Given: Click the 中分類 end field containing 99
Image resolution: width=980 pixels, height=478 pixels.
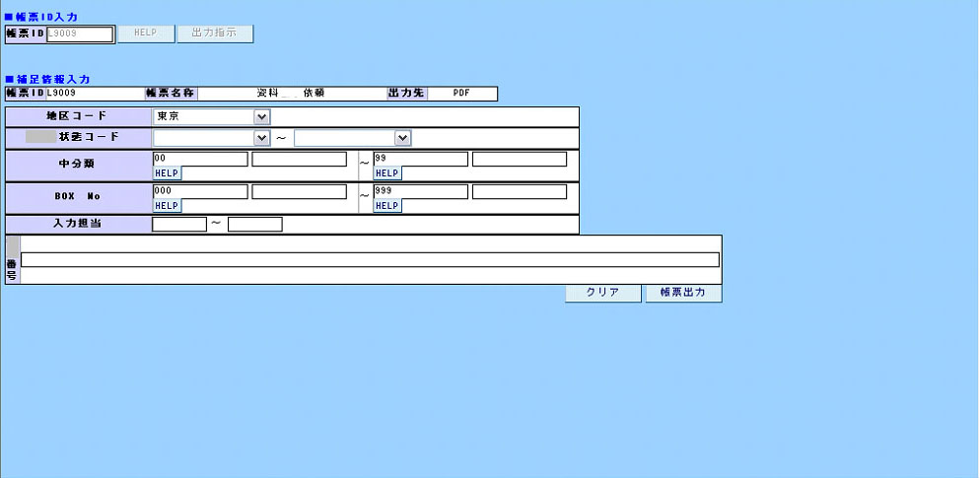Looking at the screenshot, I should [x=420, y=159].
